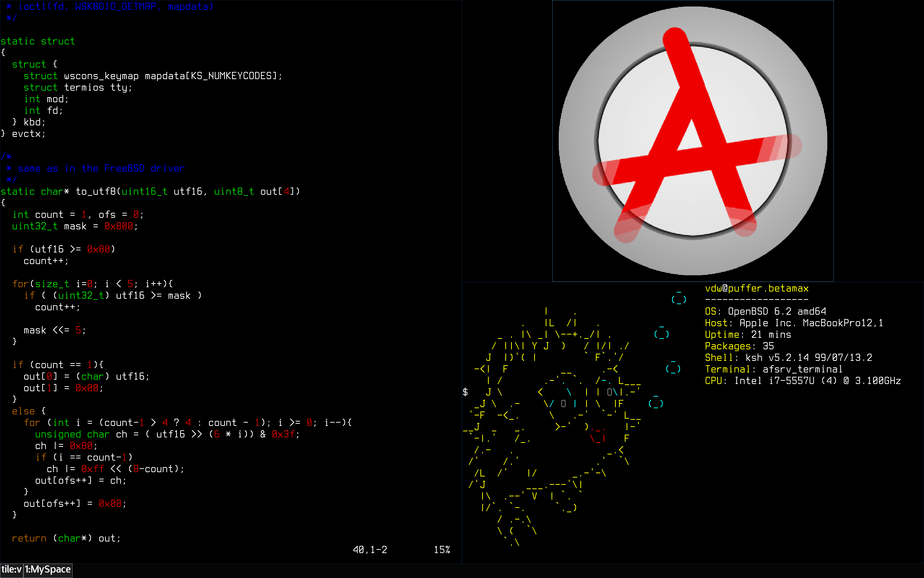Click the 'OS: OpenBSD 6.2 amd64' line

[x=766, y=311]
